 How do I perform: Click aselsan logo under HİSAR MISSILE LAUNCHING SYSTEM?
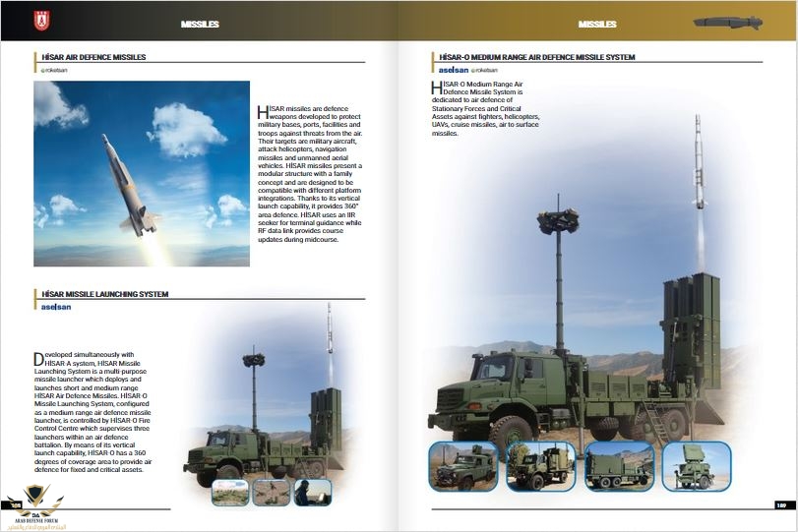[56, 307]
